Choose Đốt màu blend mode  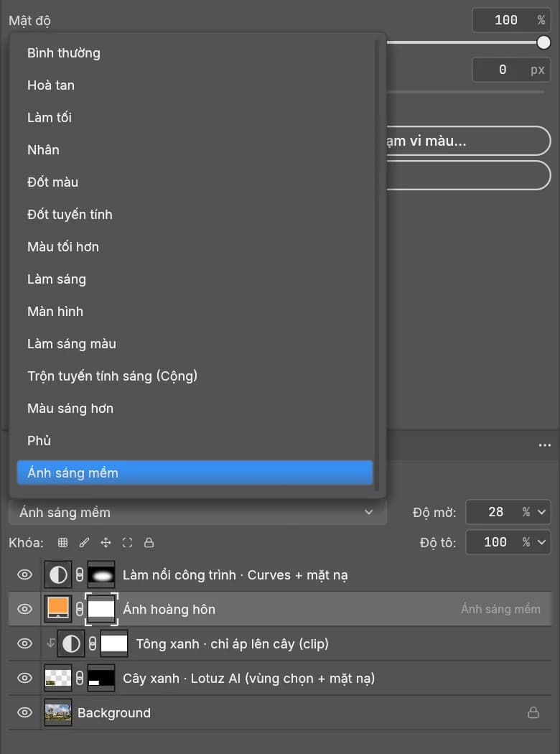click(195, 182)
